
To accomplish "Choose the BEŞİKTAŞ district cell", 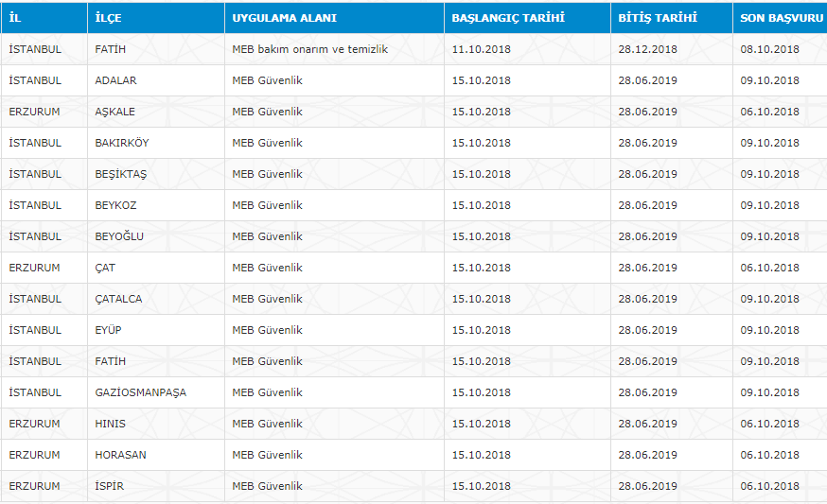I will [x=120, y=174].
